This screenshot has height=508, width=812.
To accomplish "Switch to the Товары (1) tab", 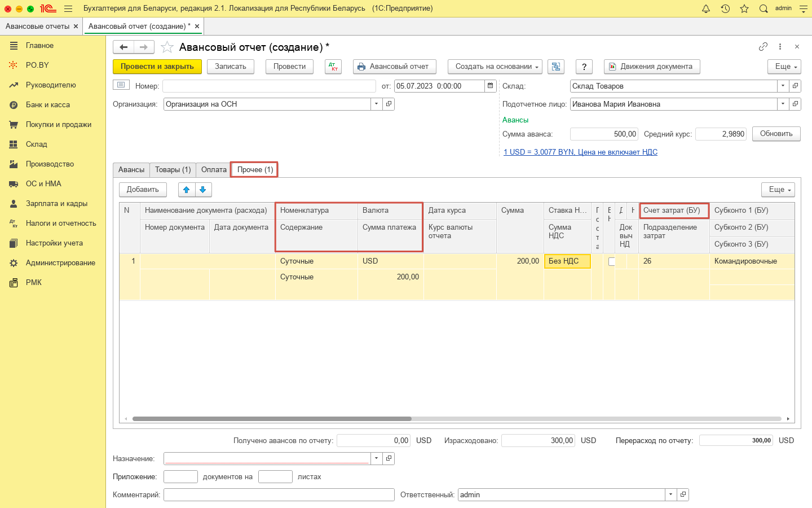I will coord(173,169).
